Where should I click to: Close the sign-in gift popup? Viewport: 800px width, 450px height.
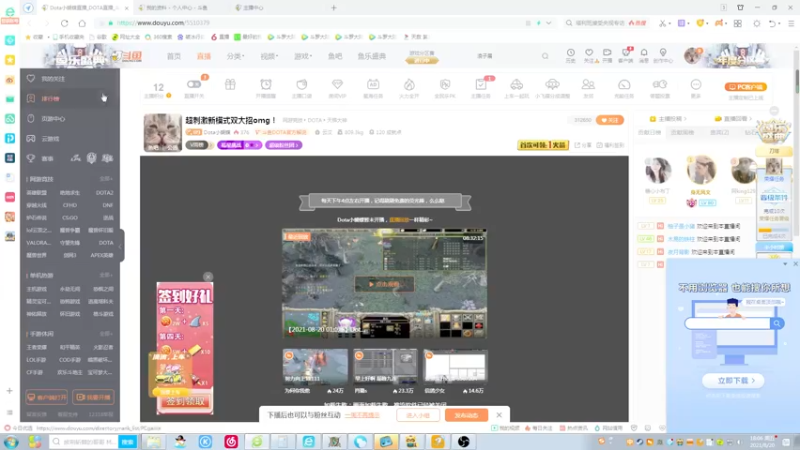click(x=208, y=277)
